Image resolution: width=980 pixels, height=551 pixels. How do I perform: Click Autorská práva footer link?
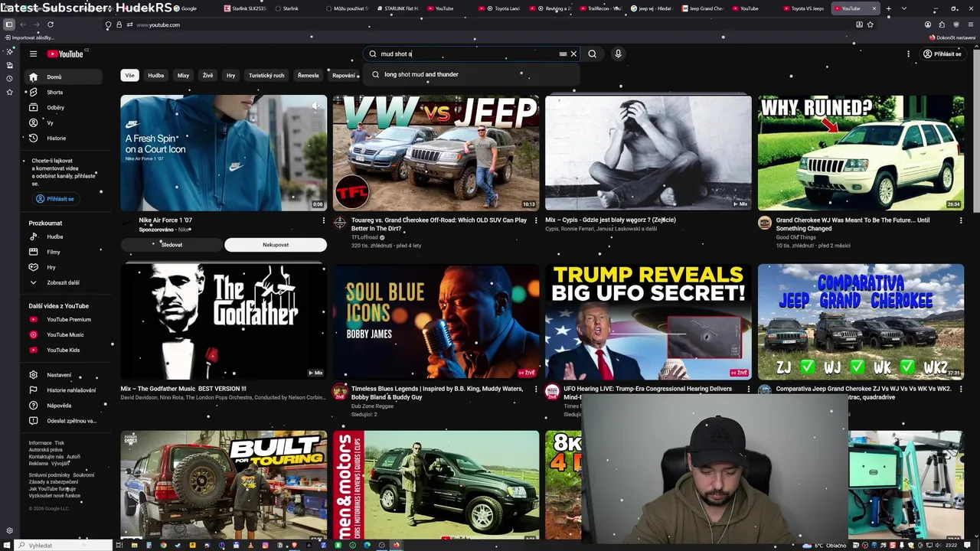(46, 450)
